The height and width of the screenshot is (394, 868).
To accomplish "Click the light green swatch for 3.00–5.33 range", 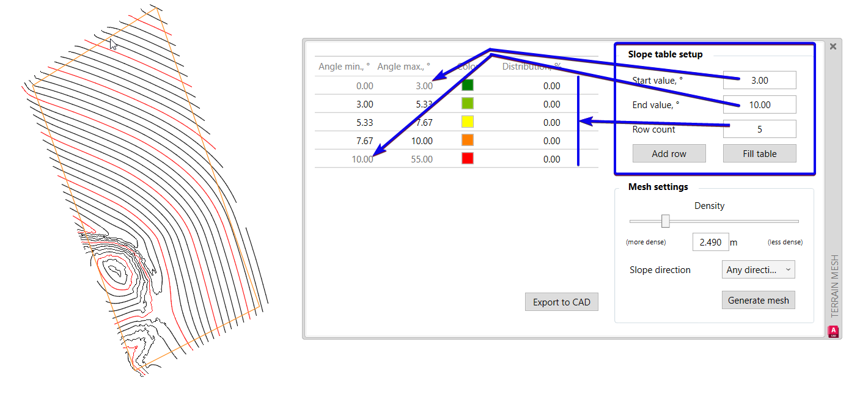I will tap(467, 104).
